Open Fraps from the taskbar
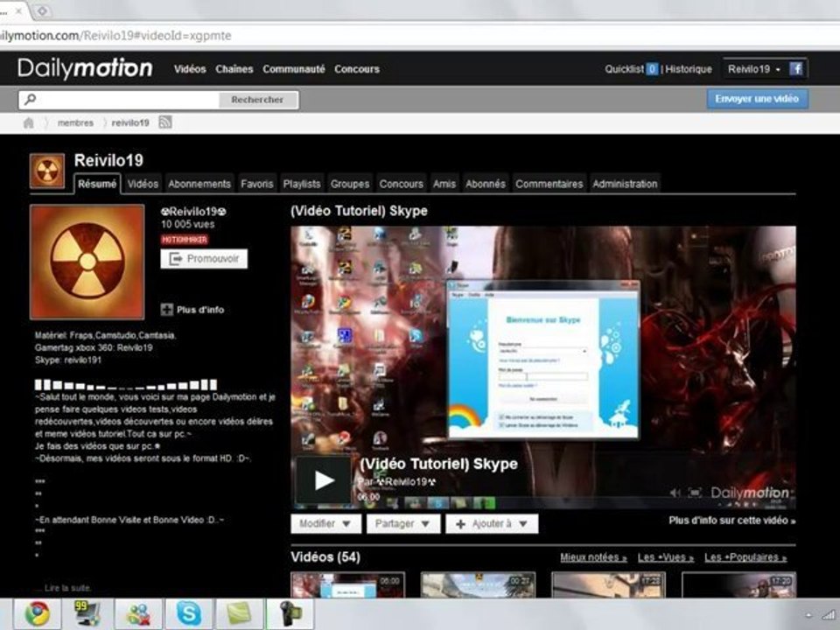Viewport: 840px width, 630px height. (87, 614)
